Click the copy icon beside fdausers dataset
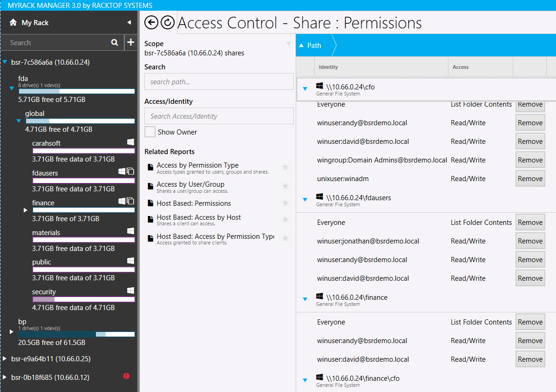This screenshot has width=556, height=392. [130, 171]
